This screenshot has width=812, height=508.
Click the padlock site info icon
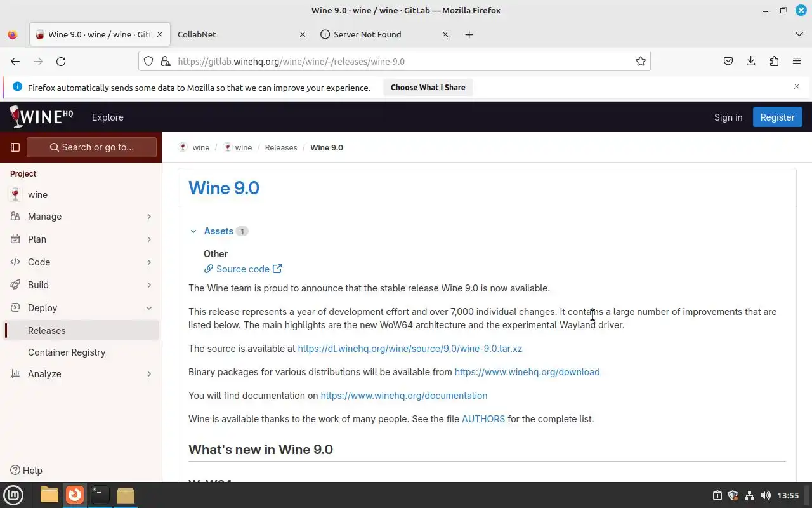click(166, 61)
